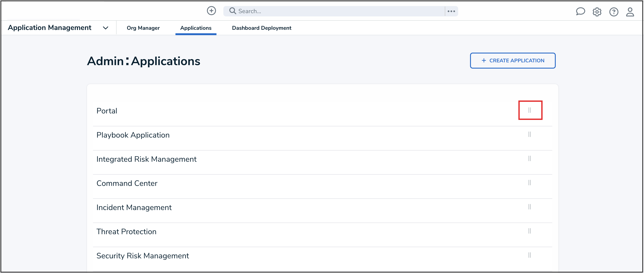This screenshot has height=273, width=644.
Task: Click the Integrated Risk Management drag handle
Action: pyautogui.click(x=529, y=159)
